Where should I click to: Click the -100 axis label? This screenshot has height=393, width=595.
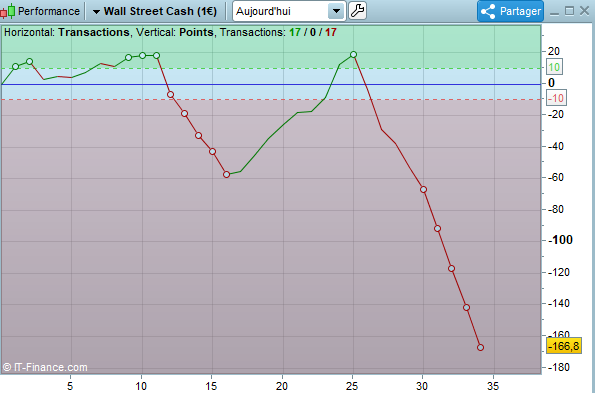pyautogui.click(x=561, y=240)
